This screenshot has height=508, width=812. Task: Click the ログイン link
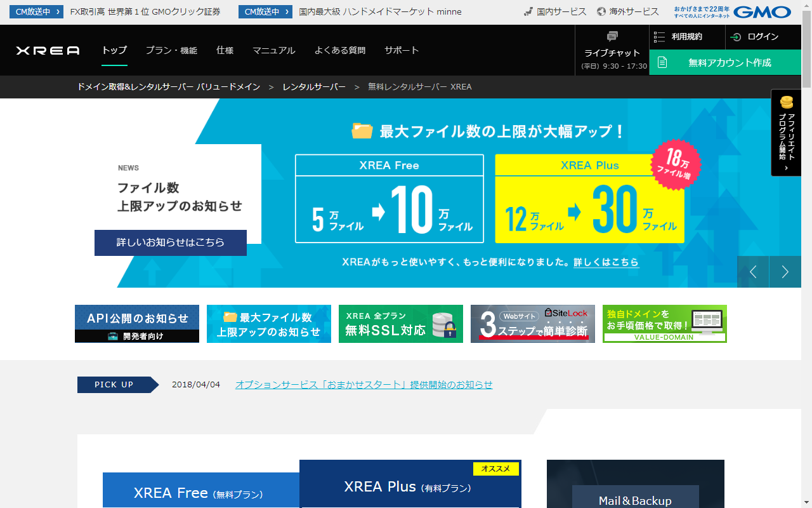[763, 37]
